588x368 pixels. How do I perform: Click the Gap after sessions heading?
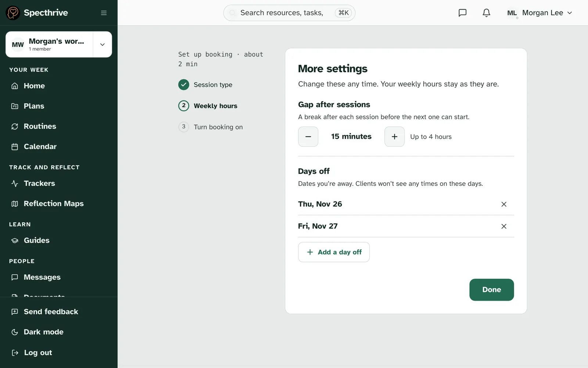(334, 105)
